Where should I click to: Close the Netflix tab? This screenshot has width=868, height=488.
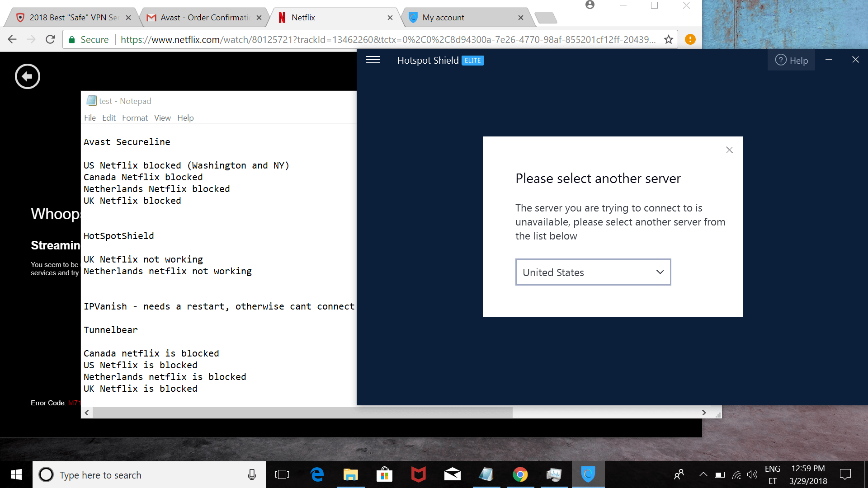coord(390,18)
